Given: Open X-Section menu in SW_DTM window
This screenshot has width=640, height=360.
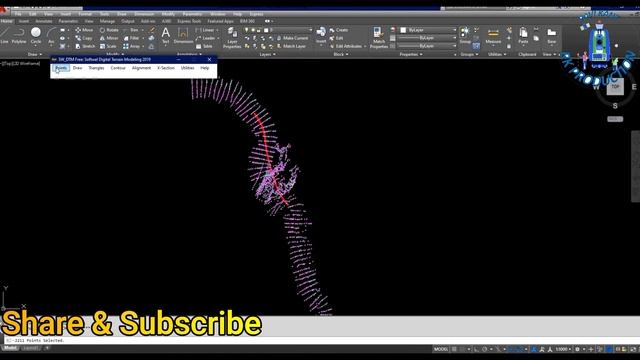Looking at the screenshot, I should click(x=166, y=68).
